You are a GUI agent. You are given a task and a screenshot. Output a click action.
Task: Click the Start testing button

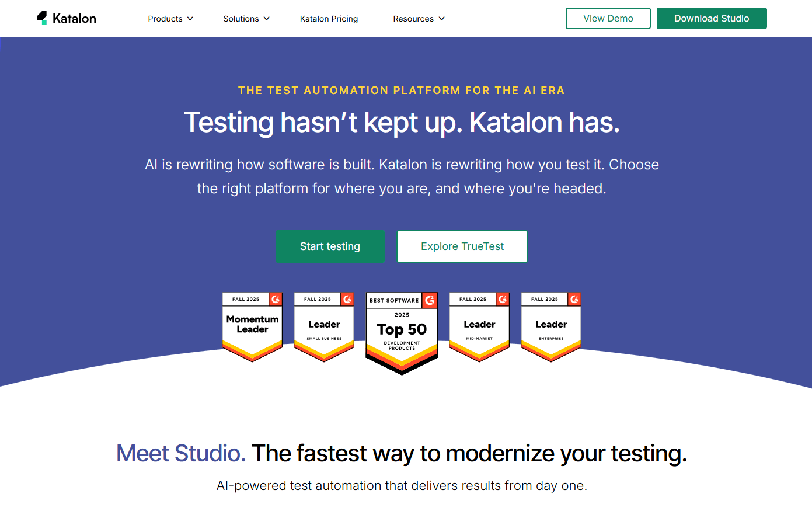pos(330,246)
